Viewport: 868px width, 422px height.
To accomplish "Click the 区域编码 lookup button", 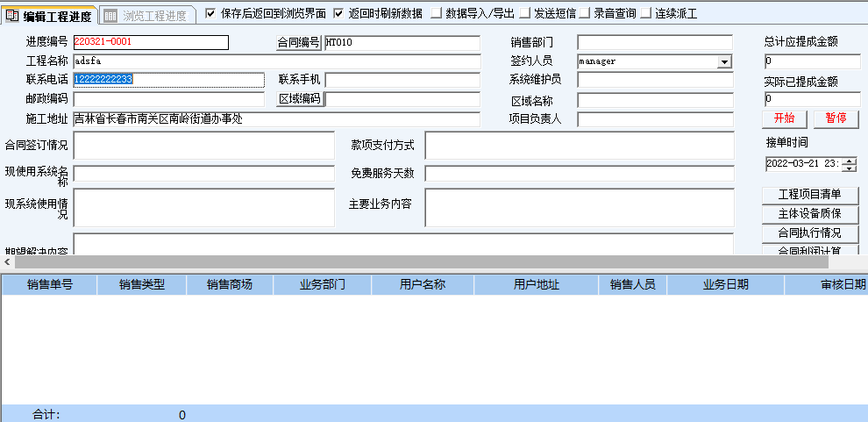I will pos(300,99).
